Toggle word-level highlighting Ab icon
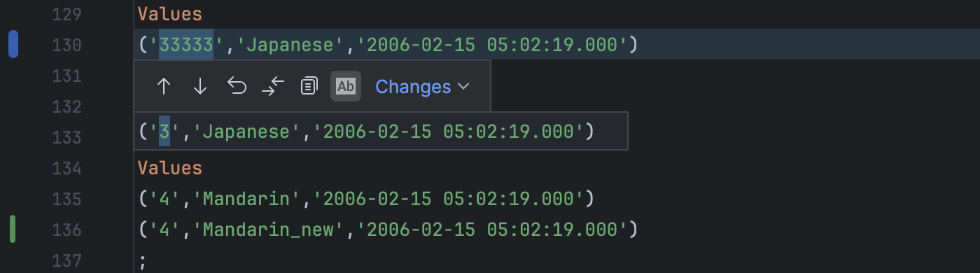This screenshot has height=273, width=980. (x=346, y=86)
